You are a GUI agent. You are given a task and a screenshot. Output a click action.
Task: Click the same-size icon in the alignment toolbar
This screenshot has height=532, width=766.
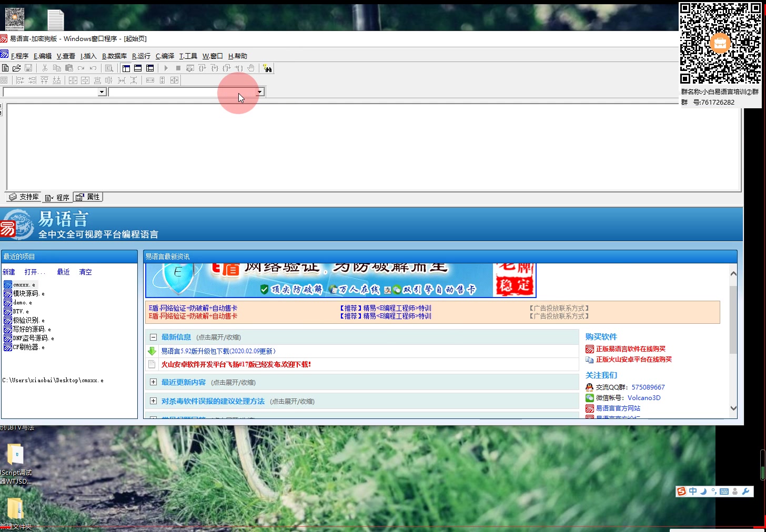pos(174,80)
